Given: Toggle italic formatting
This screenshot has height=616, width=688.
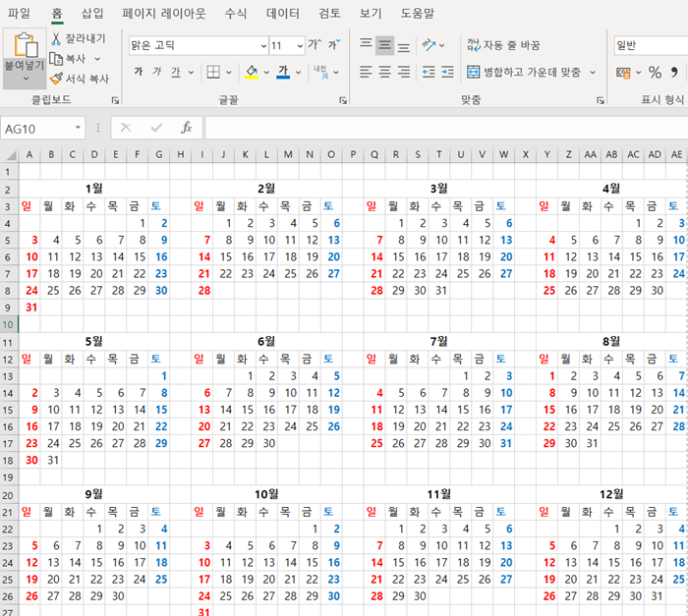Looking at the screenshot, I should [x=157, y=72].
